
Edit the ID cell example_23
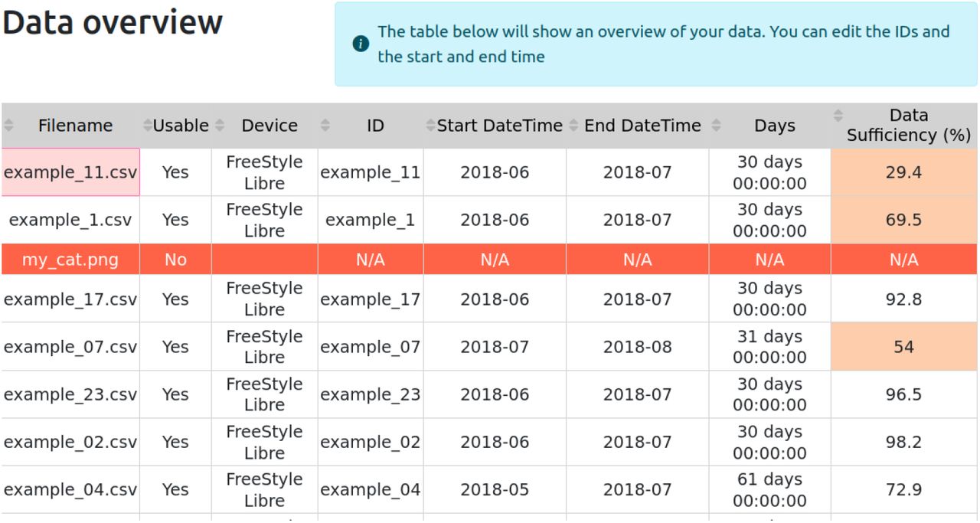371,394
